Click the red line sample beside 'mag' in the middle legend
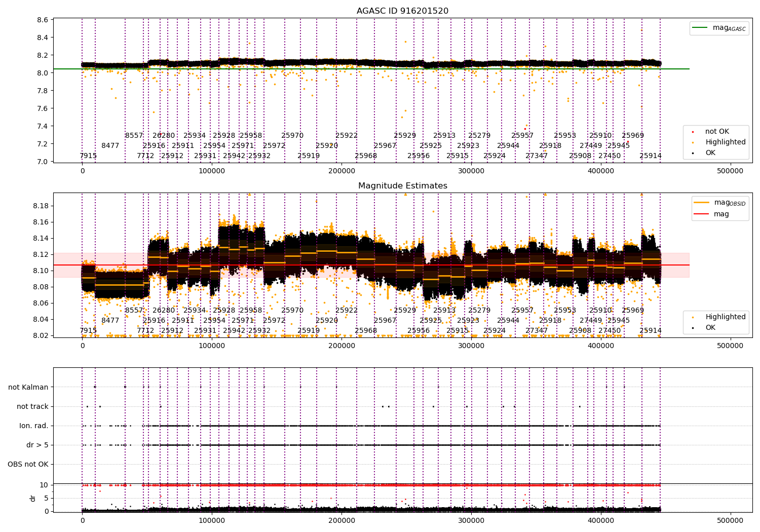 702,214
